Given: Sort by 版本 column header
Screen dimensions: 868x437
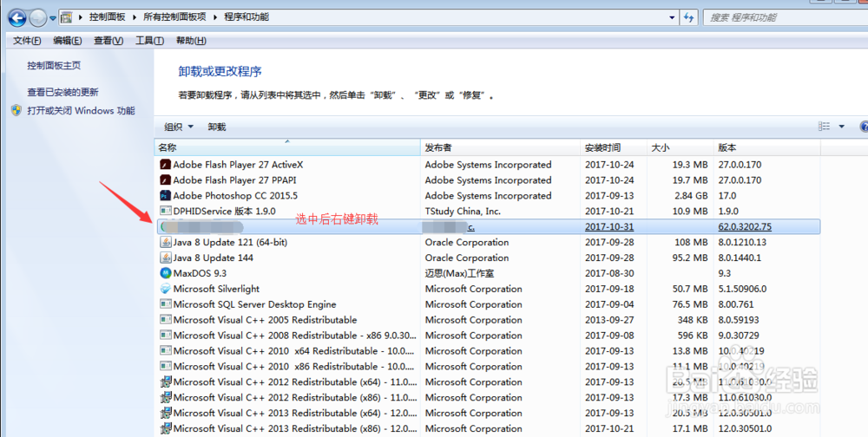Looking at the screenshot, I should pos(767,147).
